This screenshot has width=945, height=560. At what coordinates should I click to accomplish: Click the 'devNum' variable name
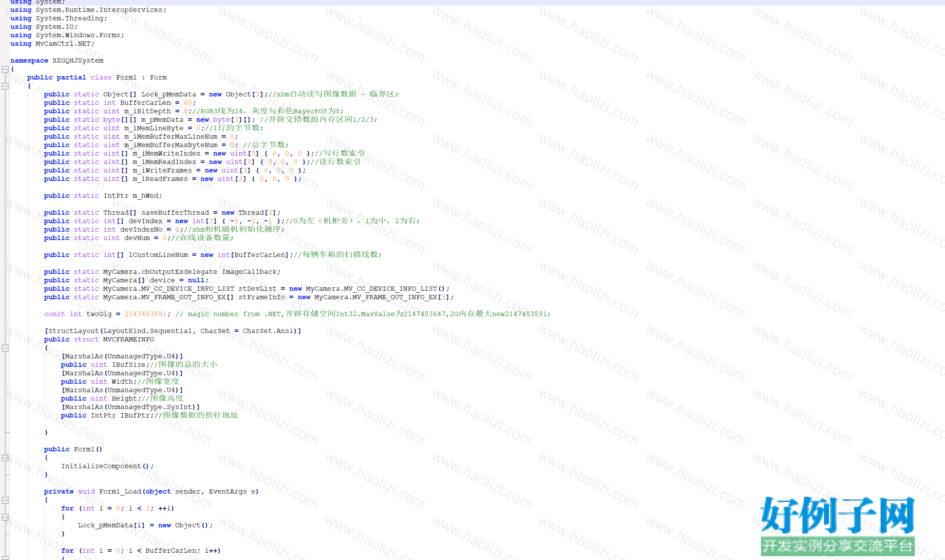coord(137,238)
